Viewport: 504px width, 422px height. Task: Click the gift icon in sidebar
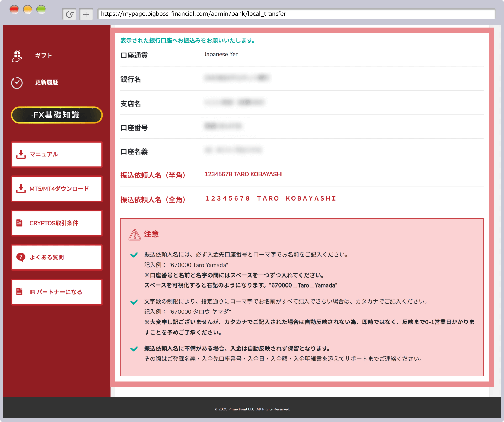[x=17, y=56]
